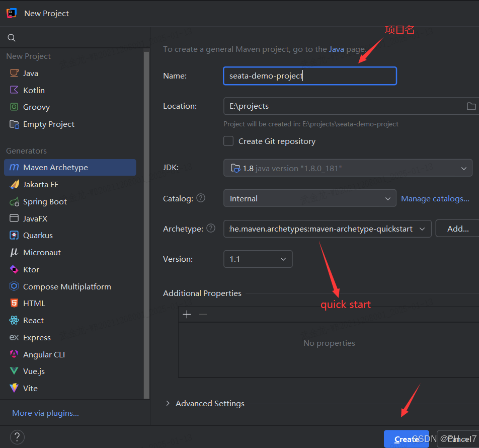Choose Express generator

pos(70,337)
